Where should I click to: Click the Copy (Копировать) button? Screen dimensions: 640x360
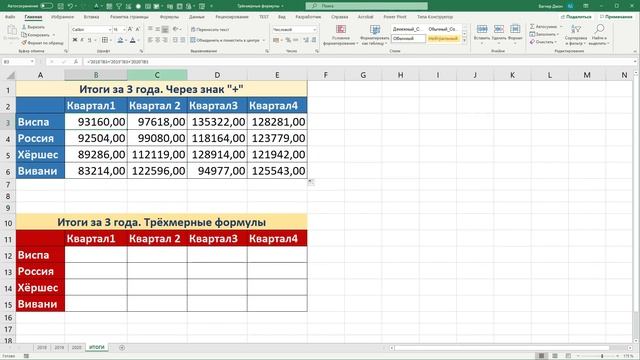tap(36, 35)
